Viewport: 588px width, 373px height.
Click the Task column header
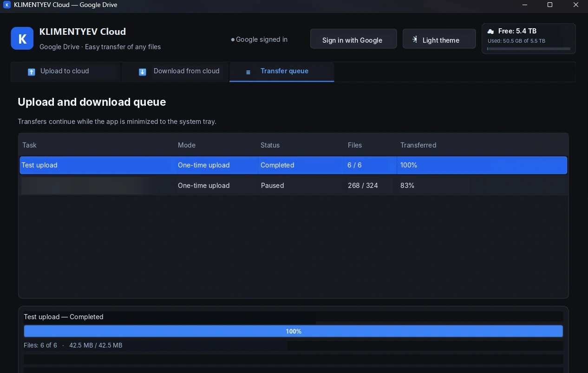pyautogui.click(x=29, y=145)
